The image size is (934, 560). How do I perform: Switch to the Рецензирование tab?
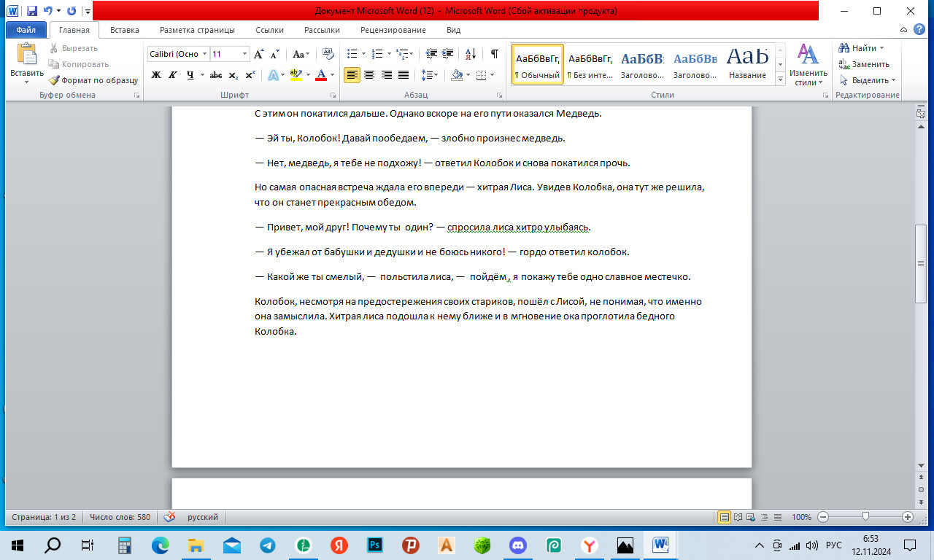[393, 30]
